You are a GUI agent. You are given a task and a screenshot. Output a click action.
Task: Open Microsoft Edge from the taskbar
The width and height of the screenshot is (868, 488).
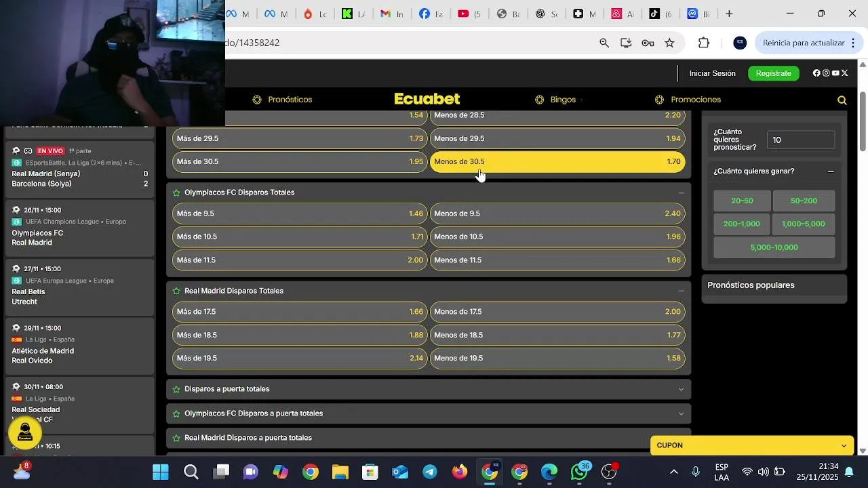[x=549, y=472]
